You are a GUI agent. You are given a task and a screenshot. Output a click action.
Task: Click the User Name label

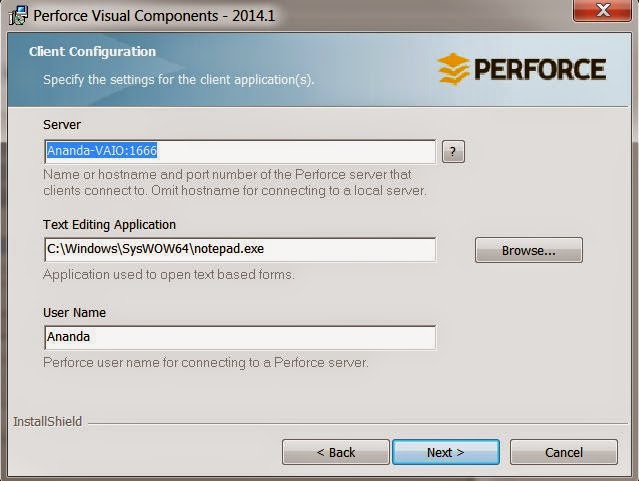74,313
